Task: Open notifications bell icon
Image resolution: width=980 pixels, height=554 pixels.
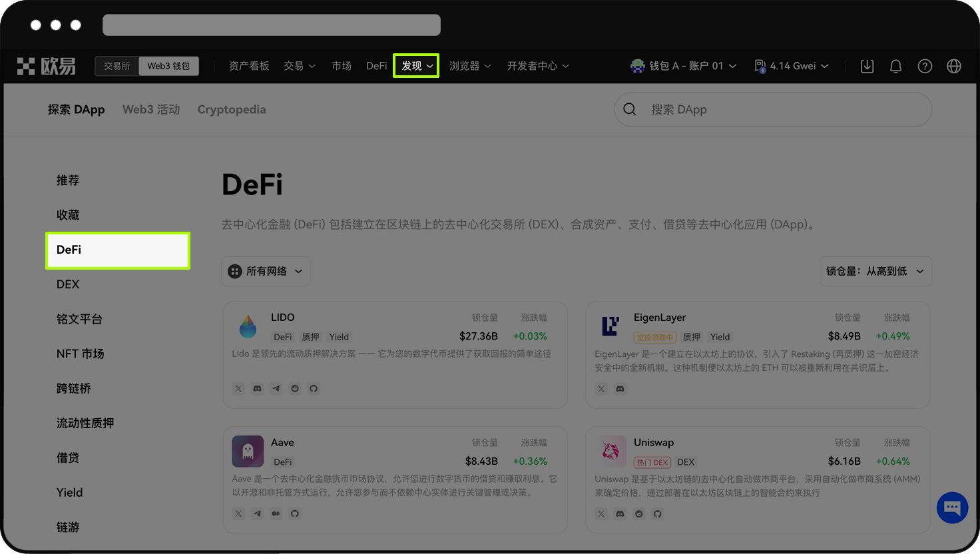Action: pyautogui.click(x=895, y=66)
